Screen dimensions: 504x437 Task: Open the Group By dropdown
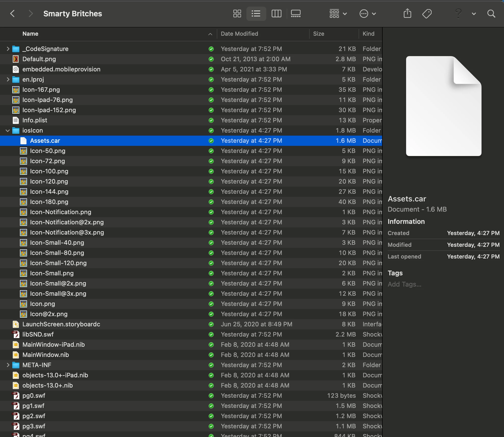(x=338, y=14)
